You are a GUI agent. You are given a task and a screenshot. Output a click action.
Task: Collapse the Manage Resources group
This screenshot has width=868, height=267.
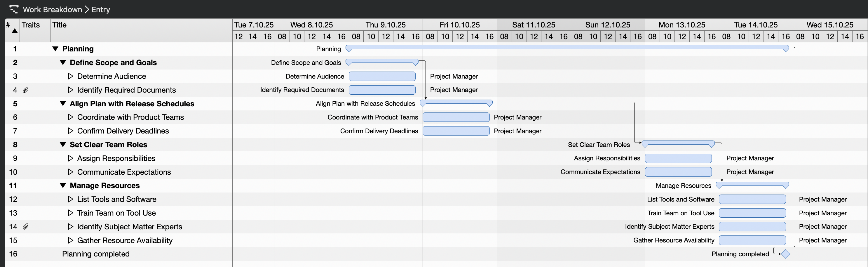click(63, 185)
